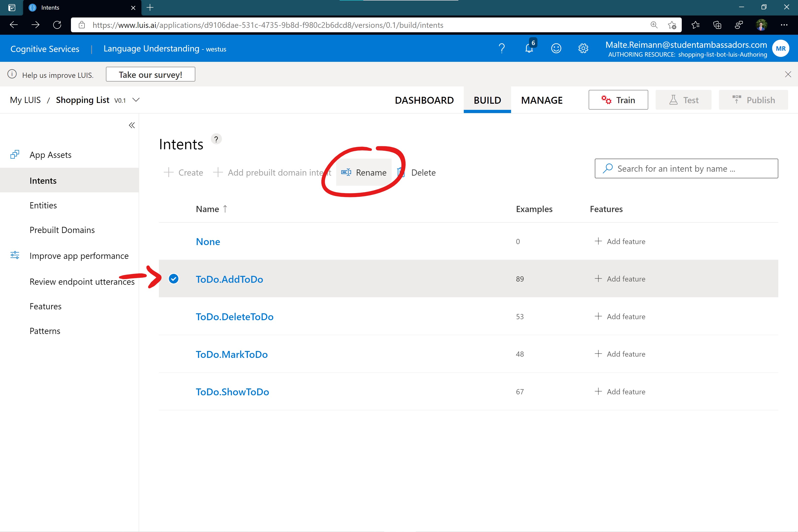The image size is (798, 532).
Task: Expand the Shopping List version dropdown
Action: click(x=136, y=100)
